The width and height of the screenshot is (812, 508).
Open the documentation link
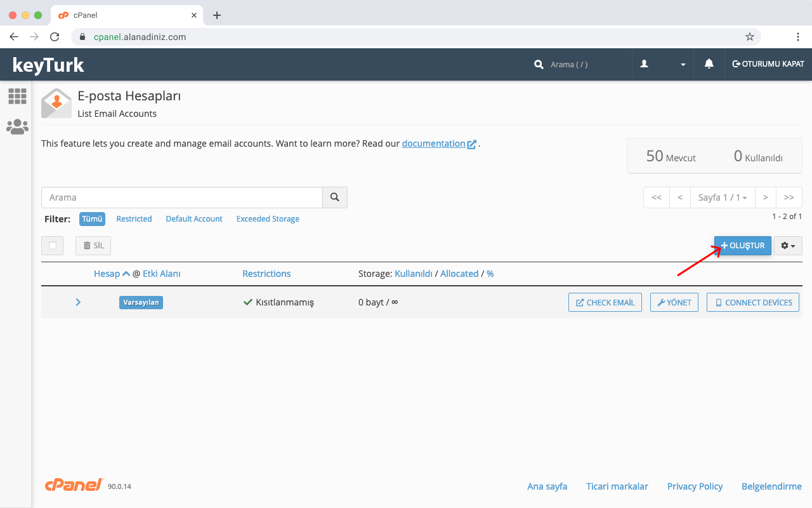(x=434, y=144)
